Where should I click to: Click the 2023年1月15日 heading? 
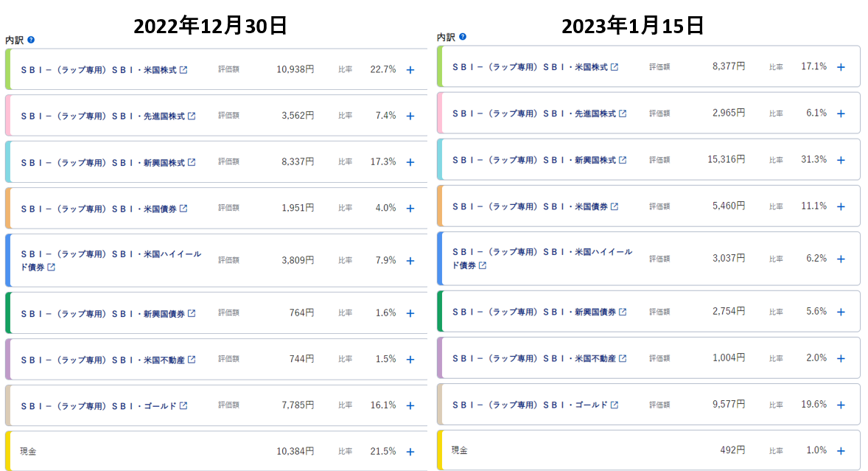click(x=633, y=26)
